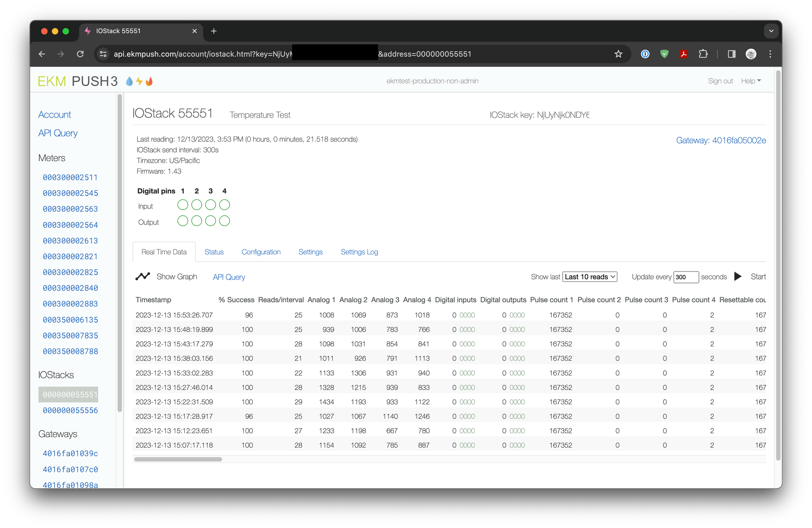Click the water droplet icon in header

(128, 81)
